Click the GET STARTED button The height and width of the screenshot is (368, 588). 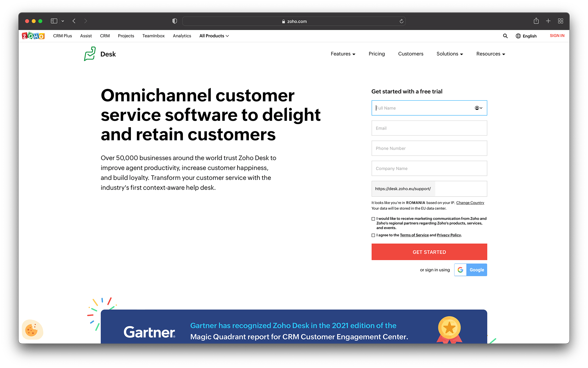coord(429,252)
